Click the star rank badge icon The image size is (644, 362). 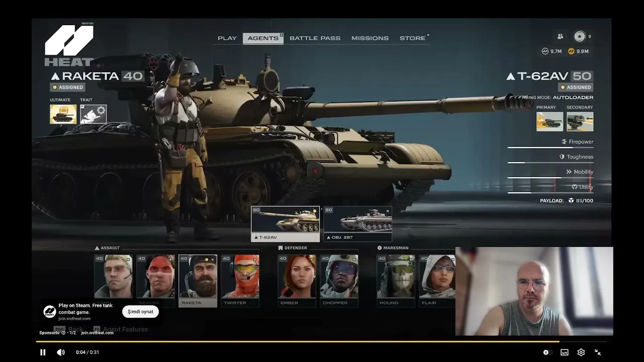(x=580, y=36)
